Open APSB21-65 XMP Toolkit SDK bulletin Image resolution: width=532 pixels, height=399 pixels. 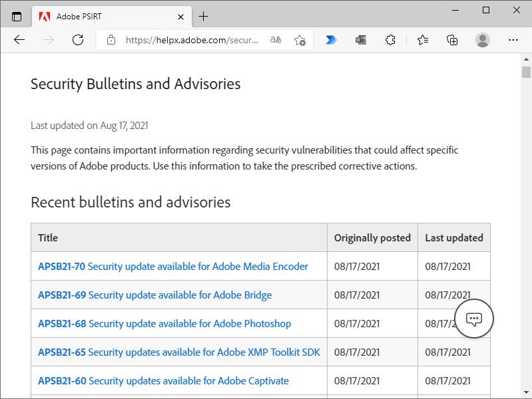[179, 352]
